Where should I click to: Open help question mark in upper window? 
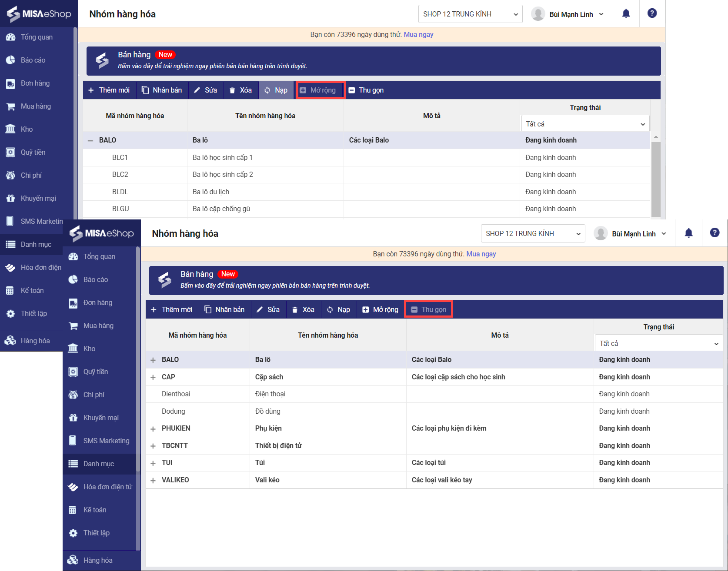pyautogui.click(x=652, y=13)
